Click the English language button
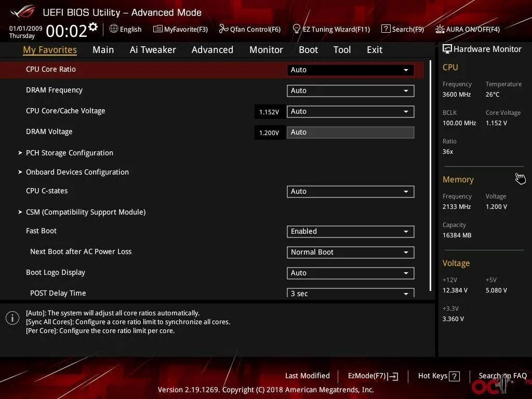 click(x=126, y=29)
